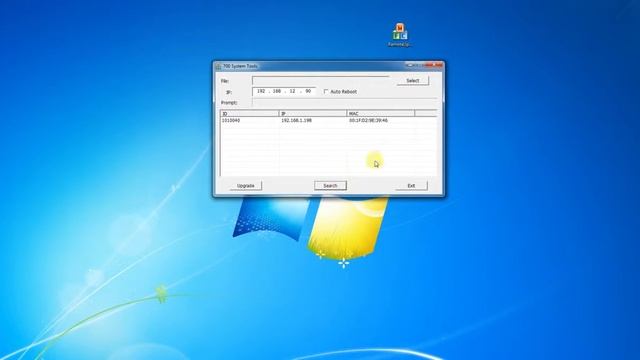Minimize the System Tools window
This screenshot has height=360, width=640.
click(x=409, y=65)
